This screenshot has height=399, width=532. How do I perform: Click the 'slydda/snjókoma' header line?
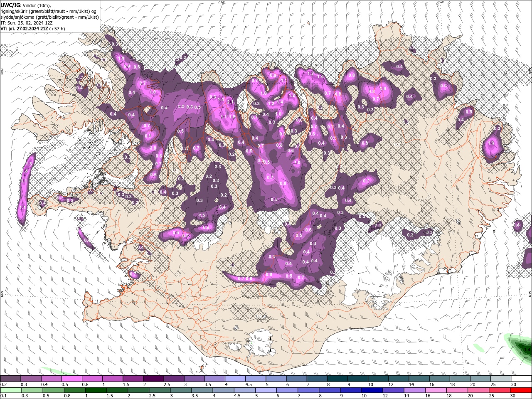[x=49, y=17]
